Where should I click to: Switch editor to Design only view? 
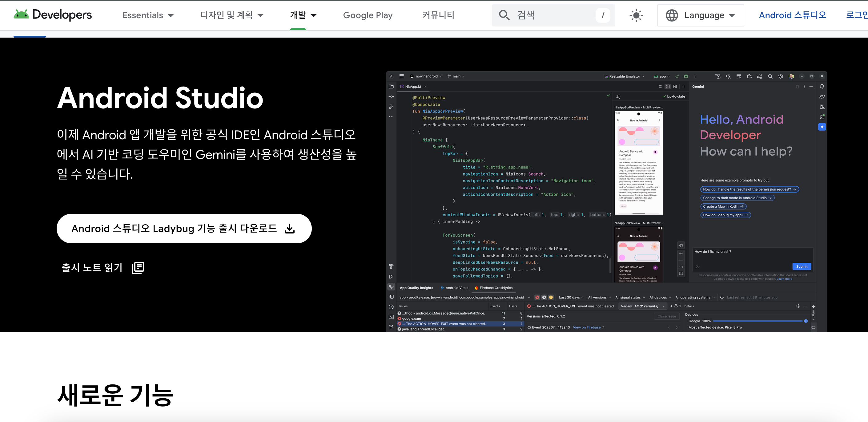(675, 87)
